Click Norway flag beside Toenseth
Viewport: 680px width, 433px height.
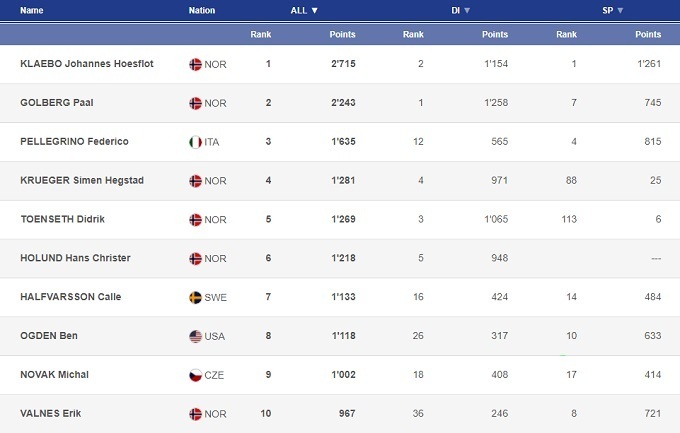(x=195, y=220)
